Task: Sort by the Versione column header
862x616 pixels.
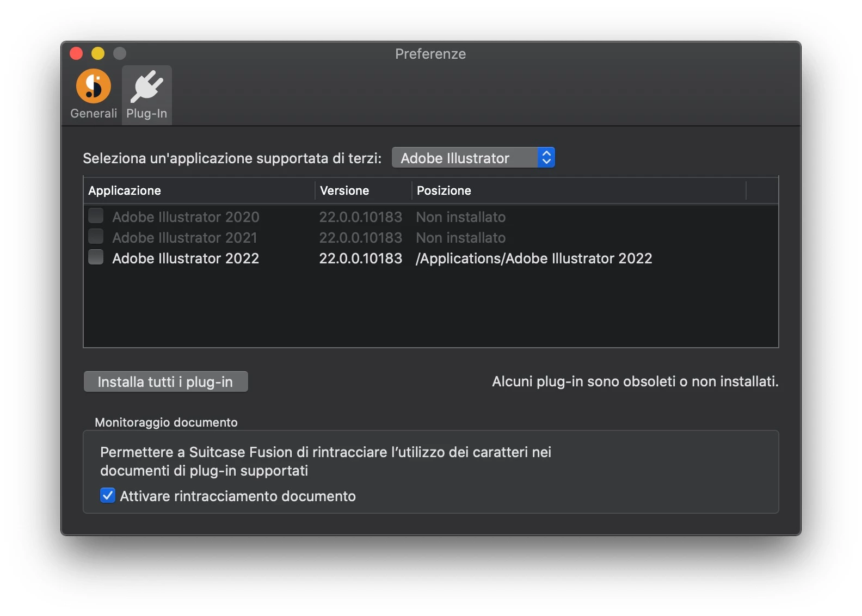Action: [364, 190]
